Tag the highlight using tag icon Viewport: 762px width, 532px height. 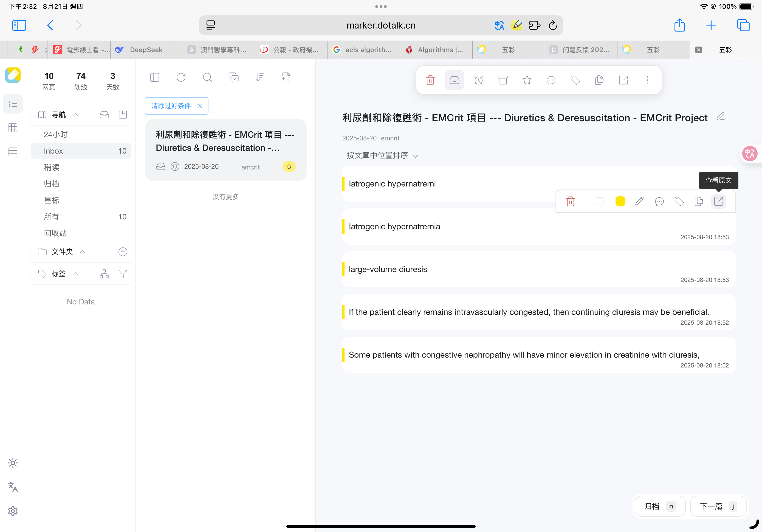(679, 202)
